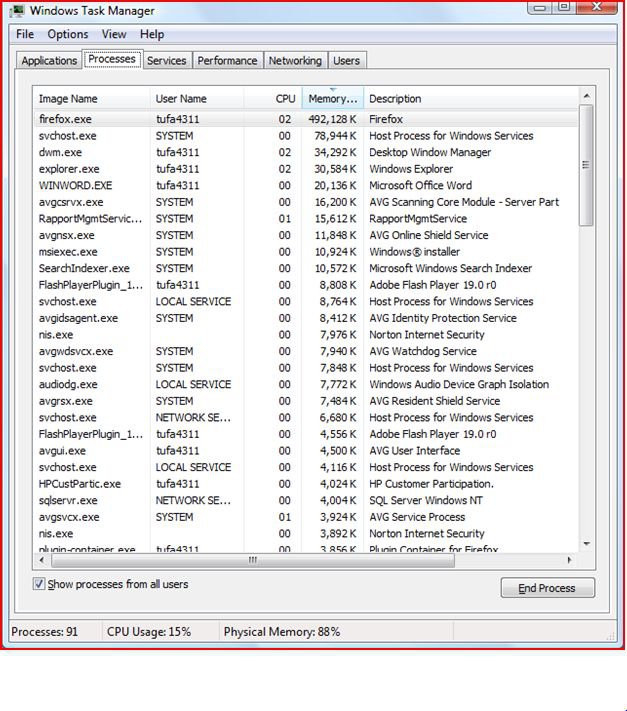Select the avgui.exe process
The height and width of the screenshot is (711, 627).
click(x=306, y=451)
